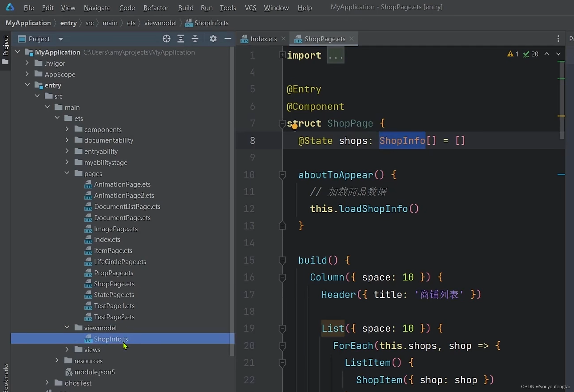Fold the aboutToAppear method
Viewport: 574px width, 392px height.
click(x=282, y=175)
